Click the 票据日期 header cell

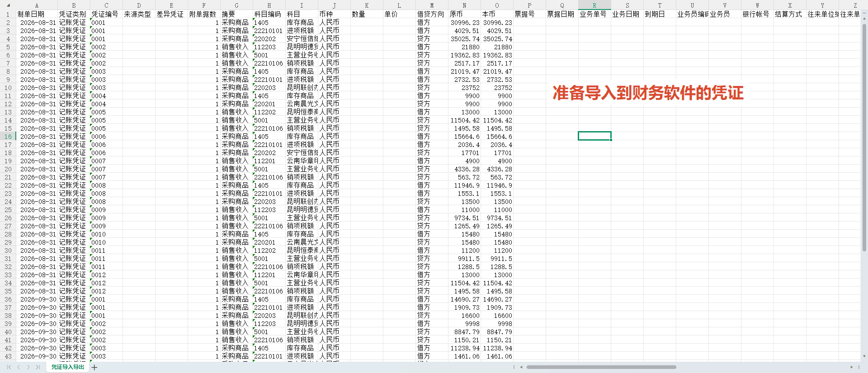(x=562, y=14)
